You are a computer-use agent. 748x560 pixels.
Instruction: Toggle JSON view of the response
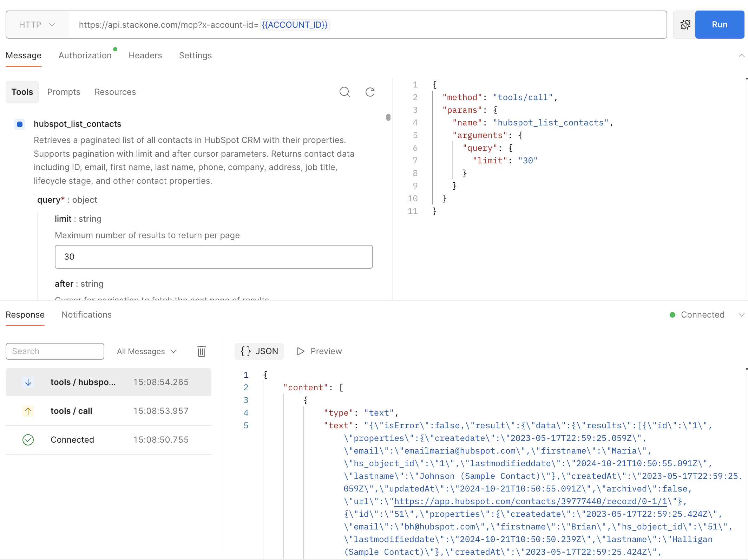259,351
